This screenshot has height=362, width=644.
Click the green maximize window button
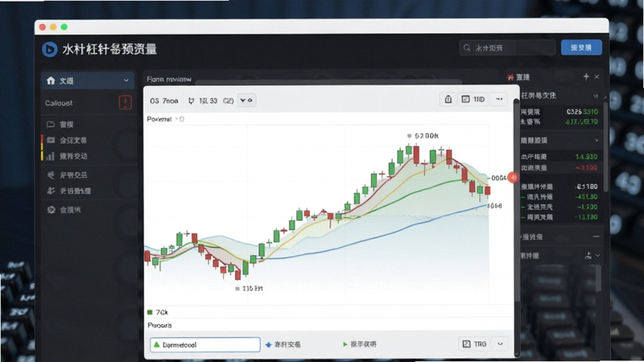pos(64,27)
